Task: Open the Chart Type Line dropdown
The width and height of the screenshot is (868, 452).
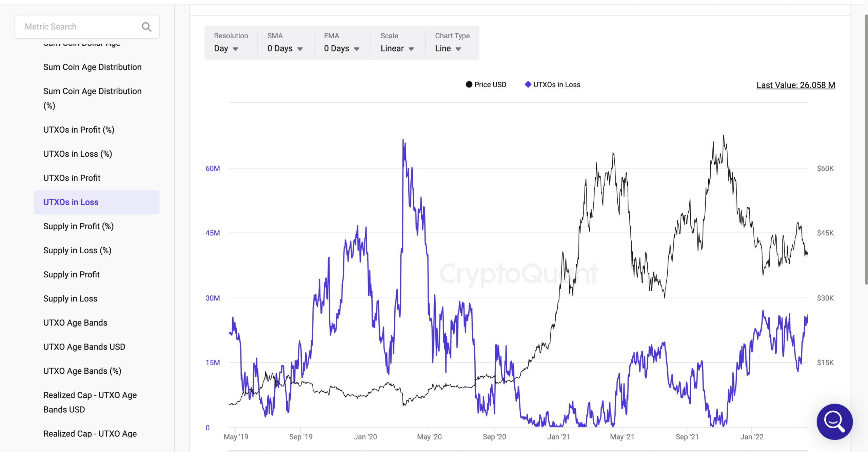Action: pos(448,48)
